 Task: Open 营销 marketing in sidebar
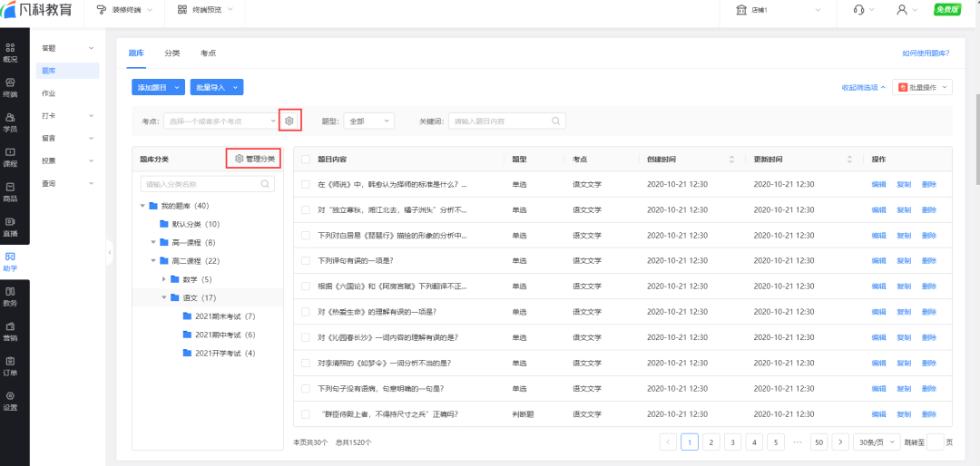coord(10,331)
